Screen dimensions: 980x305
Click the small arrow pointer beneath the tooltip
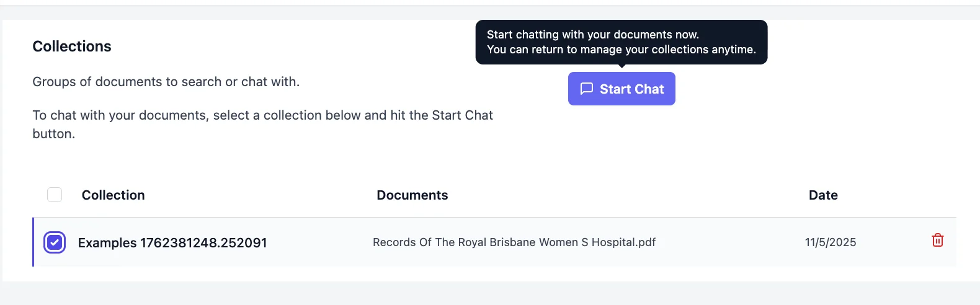point(621,66)
